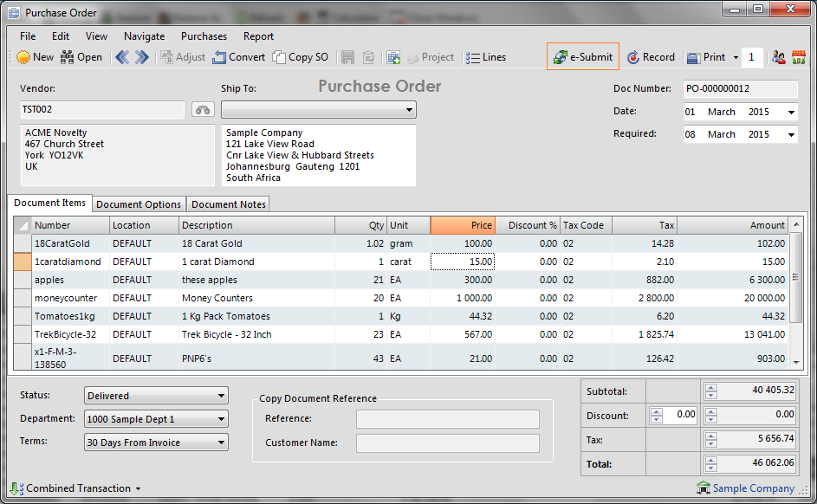
Task: Open the calendar icon at toolbar's right end
Action: click(798, 57)
